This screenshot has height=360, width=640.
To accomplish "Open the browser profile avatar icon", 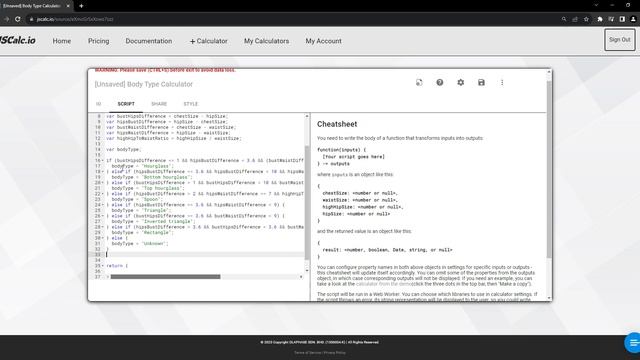I will pos(633,19).
